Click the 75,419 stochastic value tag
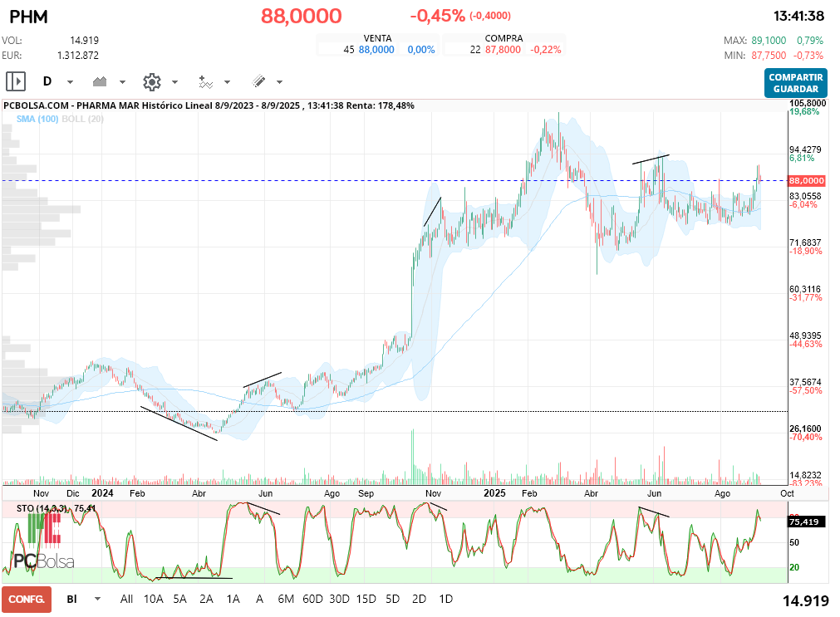 point(804,522)
